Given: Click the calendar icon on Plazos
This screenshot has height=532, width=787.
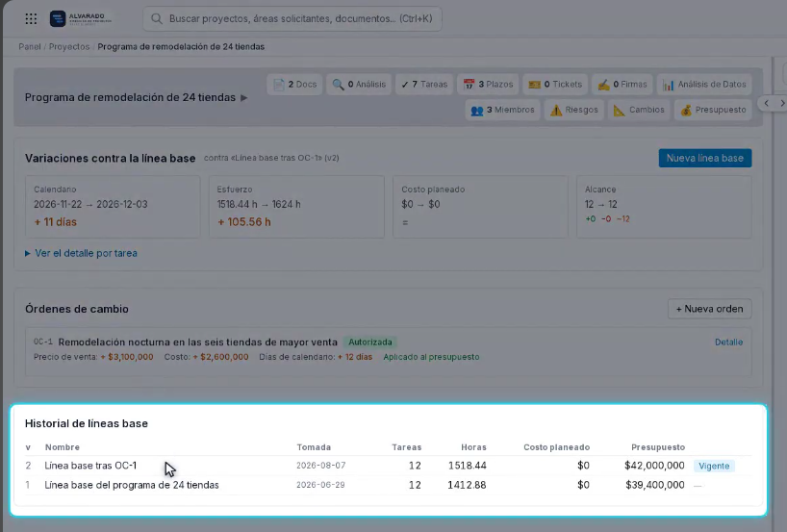Looking at the screenshot, I should click(x=469, y=85).
